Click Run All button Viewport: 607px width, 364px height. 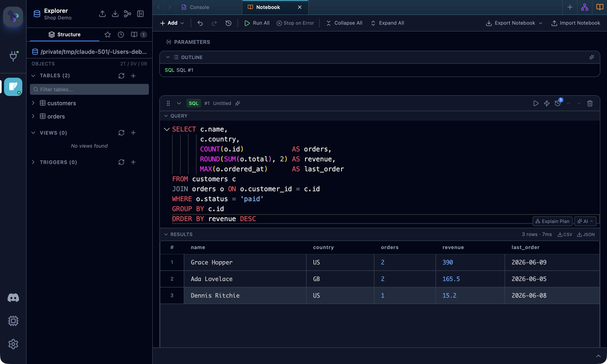257,23
